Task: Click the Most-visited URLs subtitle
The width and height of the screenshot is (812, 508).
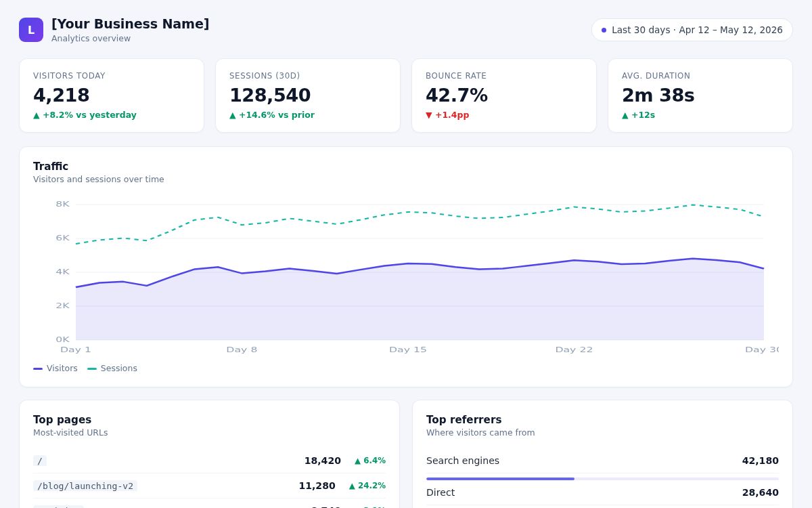Action: 70,433
